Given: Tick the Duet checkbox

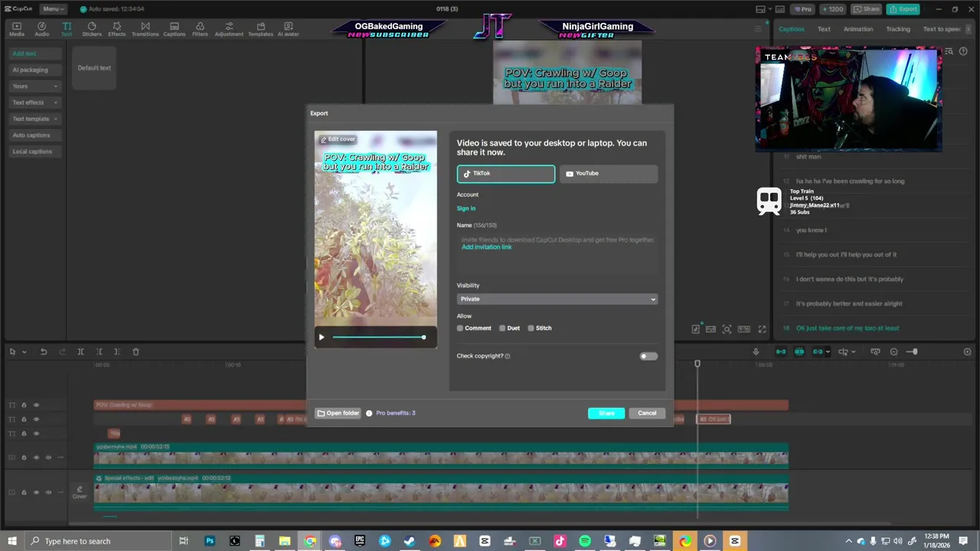Looking at the screenshot, I should (x=502, y=328).
